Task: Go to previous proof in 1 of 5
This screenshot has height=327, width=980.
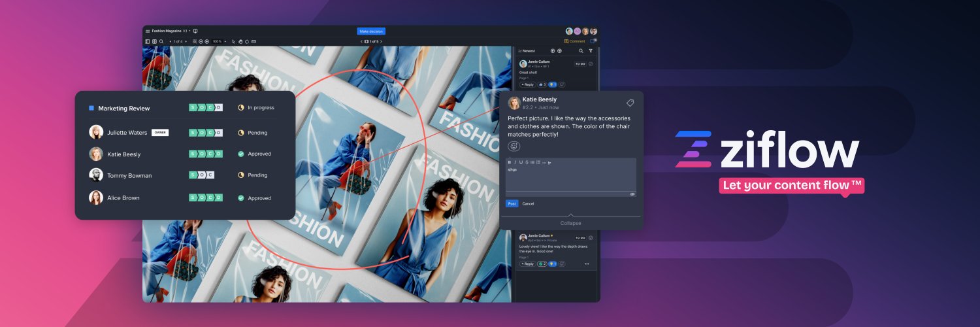Action: 362,41
